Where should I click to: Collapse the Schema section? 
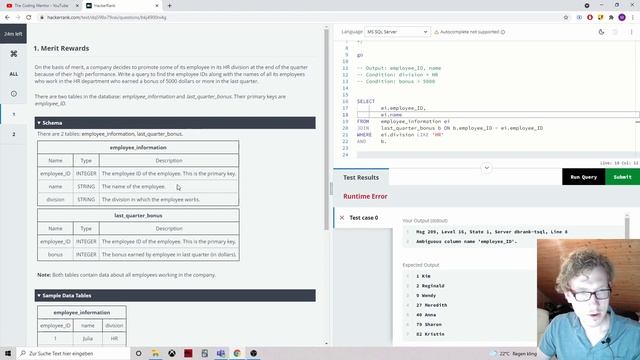[x=175, y=123]
